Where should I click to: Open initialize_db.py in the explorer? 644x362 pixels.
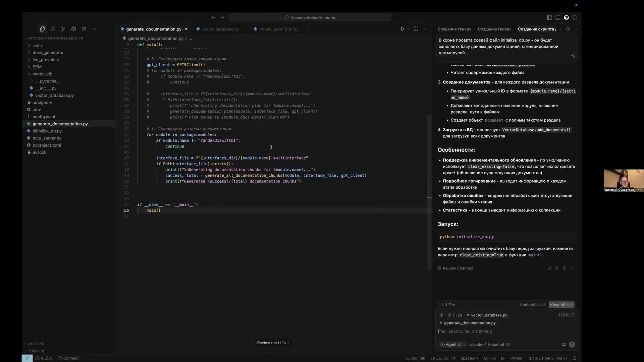47,131
